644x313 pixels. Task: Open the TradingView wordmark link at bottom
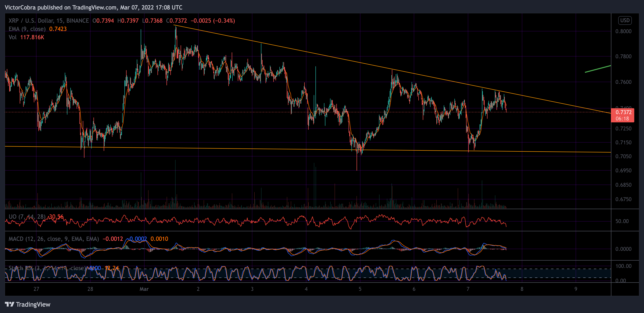click(33, 304)
